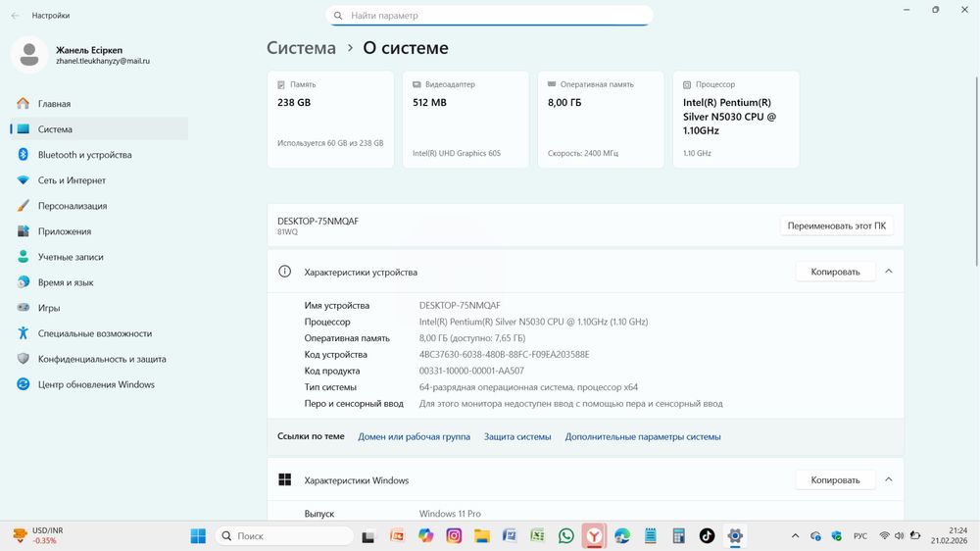Viewport: 980px width, 551px height.
Task: Open Excel from the taskbar
Action: point(537,536)
